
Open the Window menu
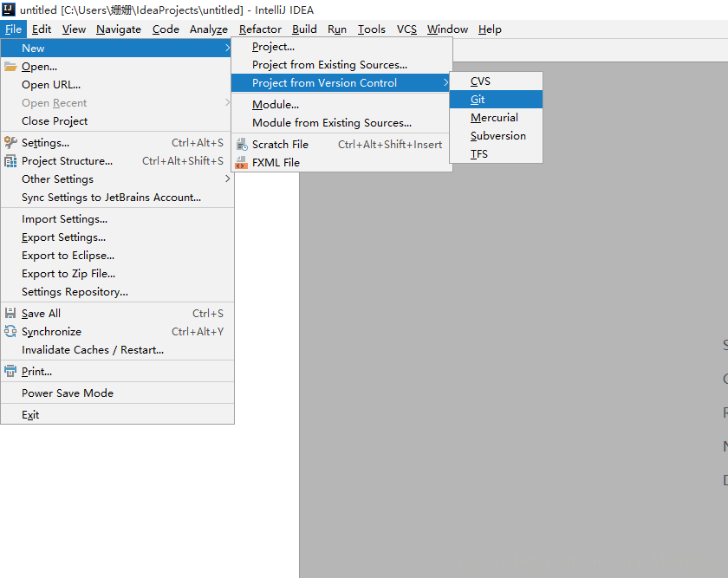pyautogui.click(x=447, y=29)
